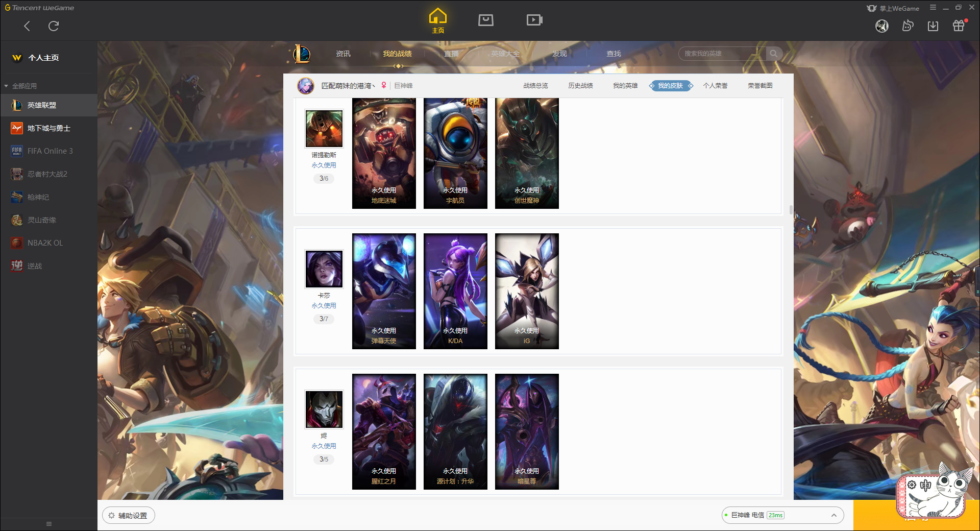Select 逆战 in the sidebar
Screen dimensions: 980x531
click(48, 266)
